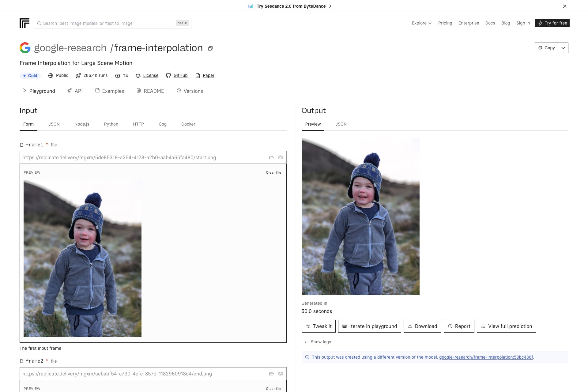Click camera icon in frame2 file field
The image size is (588, 392).
(281, 374)
